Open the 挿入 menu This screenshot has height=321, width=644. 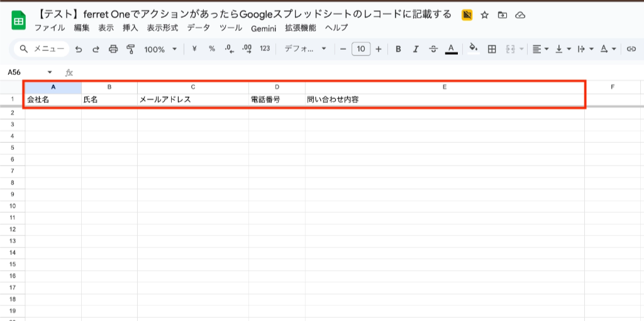[130, 28]
